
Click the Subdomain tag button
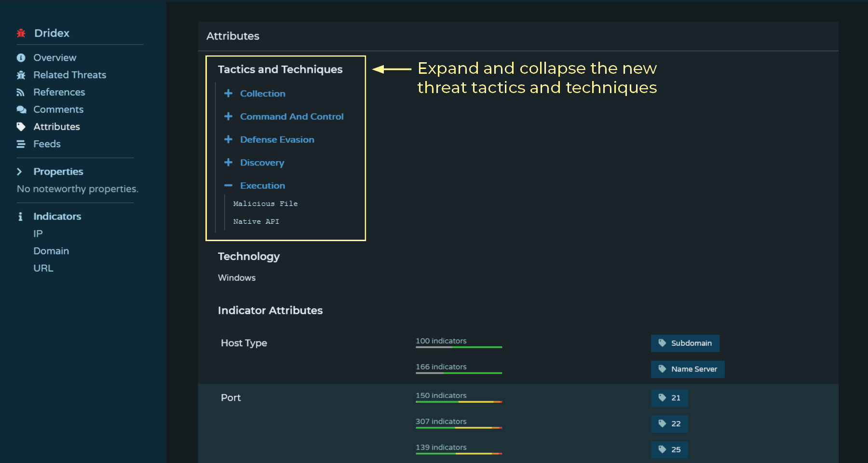click(685, 343)
